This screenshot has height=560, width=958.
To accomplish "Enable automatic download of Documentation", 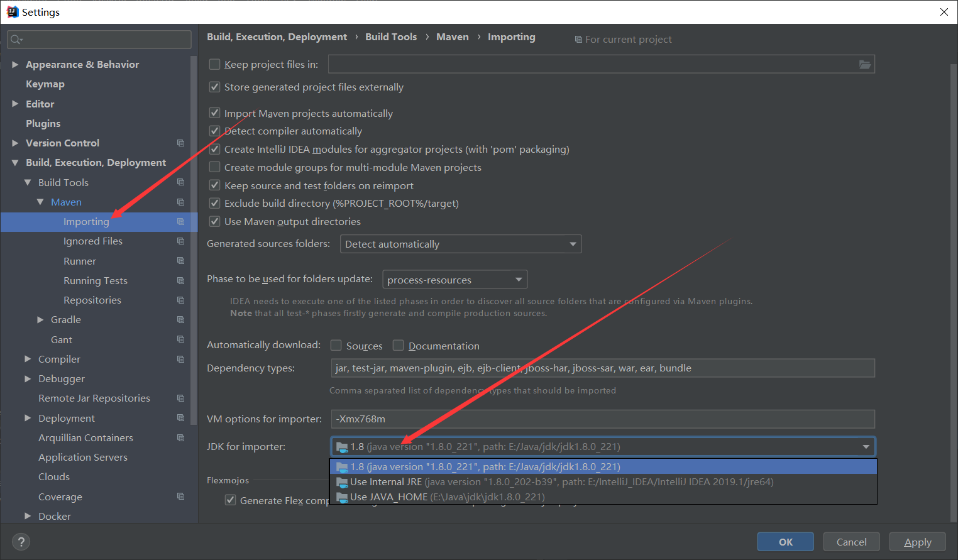I will (x=398, y=346).
